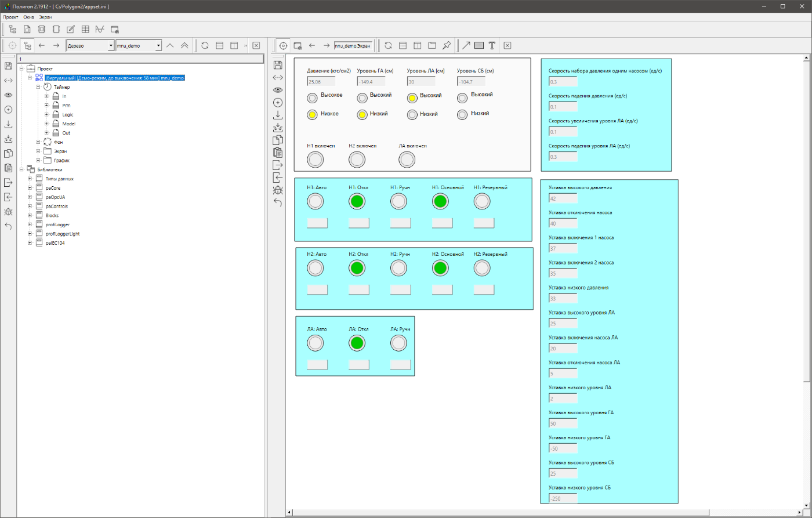Toggle the ЛА: Ручн indicator
Viewport: 812px width, 518px height.
398,343
